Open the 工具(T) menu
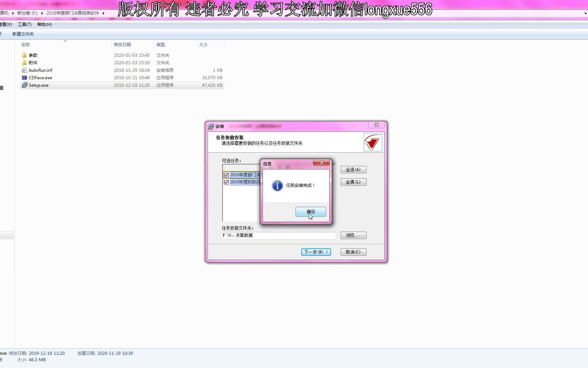Screen dimensions: 588x368 point(24,24)
